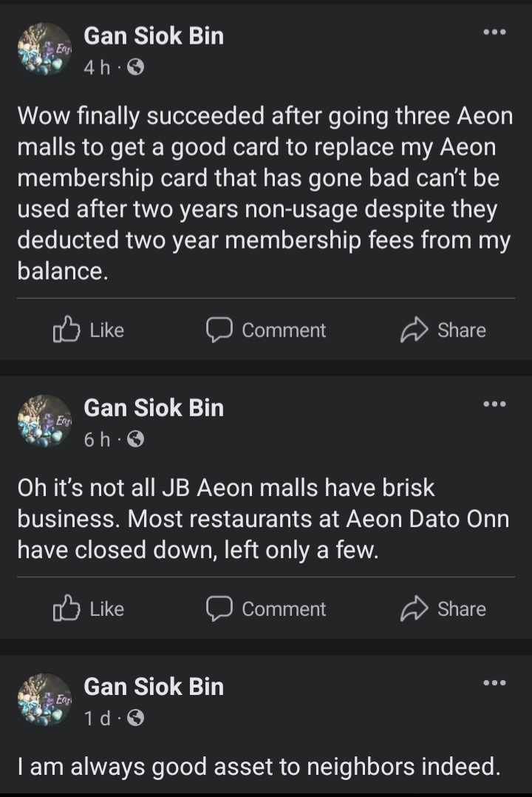The width and height of the screenshot is (532, 797).
Task: Open Gan Siok Bin profile from top post
Action: click(154, 35)
